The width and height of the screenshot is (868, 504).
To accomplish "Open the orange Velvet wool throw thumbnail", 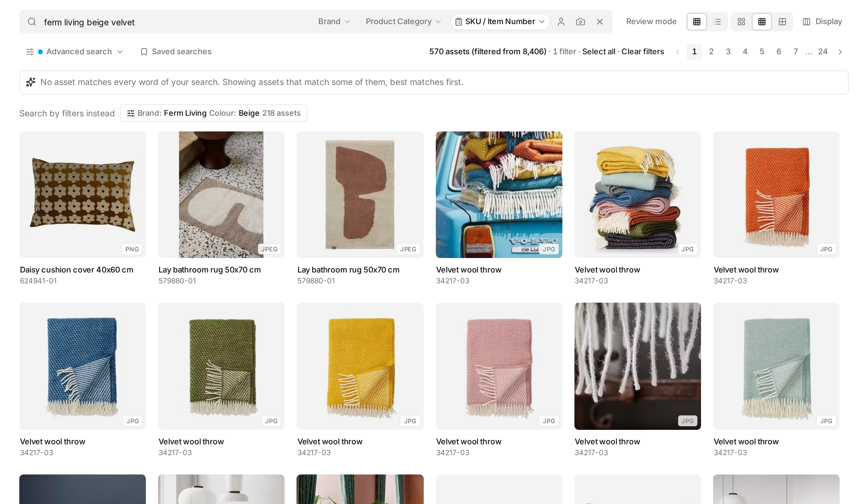I will click(776, 195).
